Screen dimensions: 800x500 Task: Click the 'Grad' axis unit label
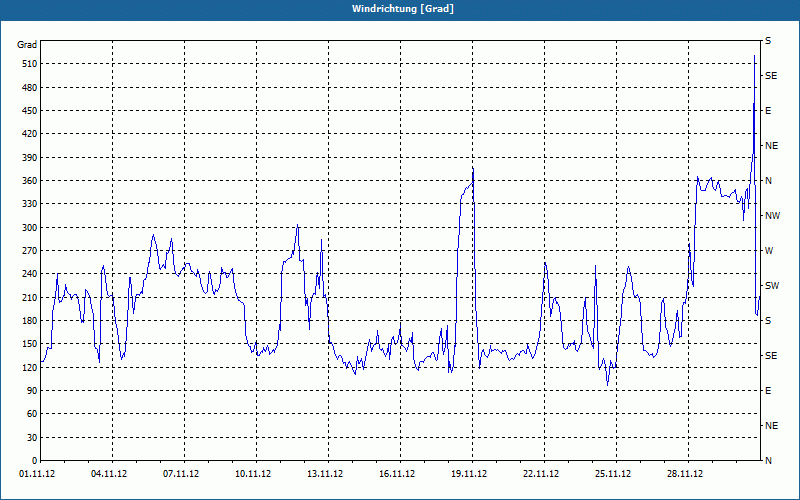pos(27,45)
